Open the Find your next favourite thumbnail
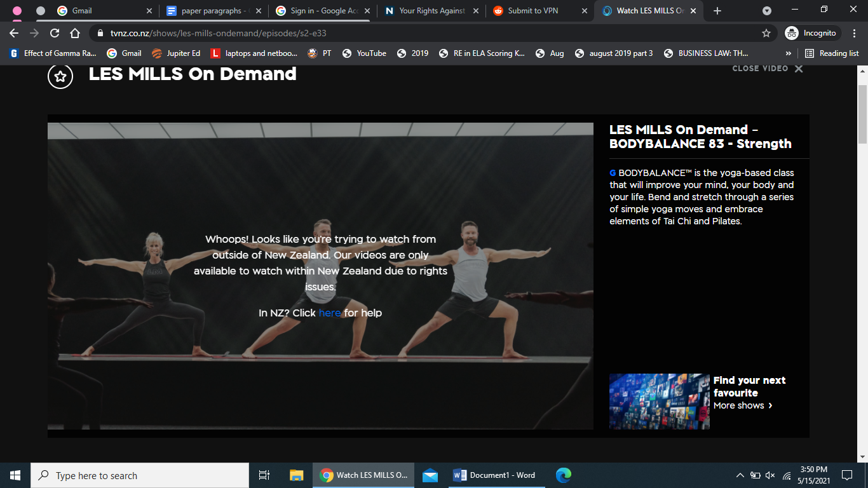The height and width of the screenshot is (488, 868). pyautogui.click(x=659, y=402)
